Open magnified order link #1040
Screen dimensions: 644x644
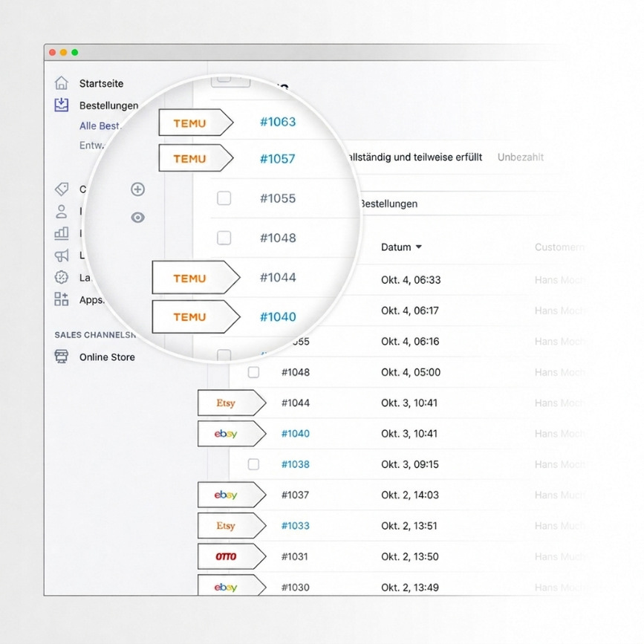[x=278, y=316]
